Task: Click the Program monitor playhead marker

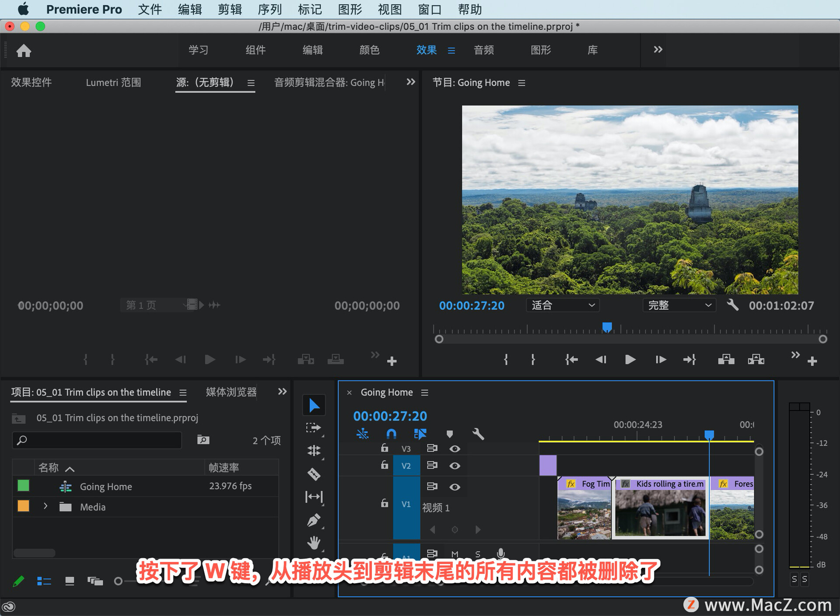Action: [x=607, y=327]
